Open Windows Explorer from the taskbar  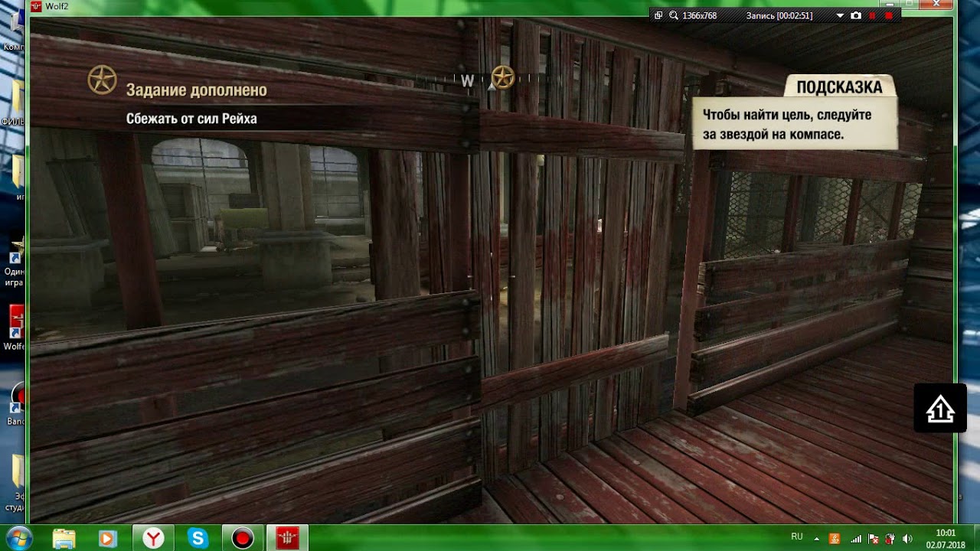pyautogui.click(x=64, y=539)
